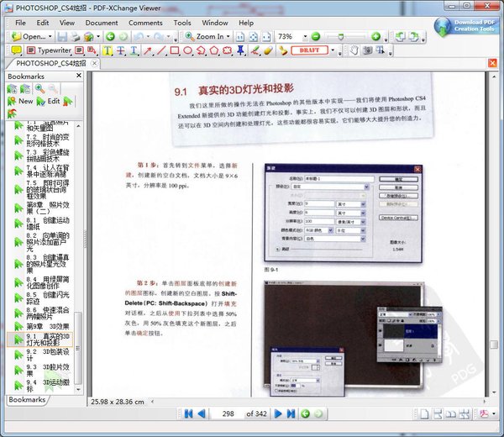Viewport: 504px width, 437px height.
Task: Click the 73% zoom level field
Action: [x=289, y=37]
